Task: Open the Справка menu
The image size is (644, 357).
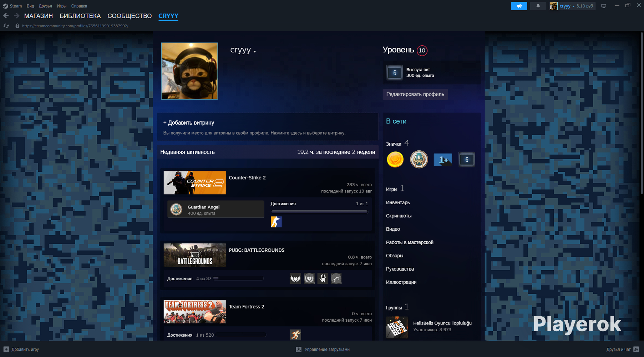Action: pyautogui.click(x=79, y=6)
